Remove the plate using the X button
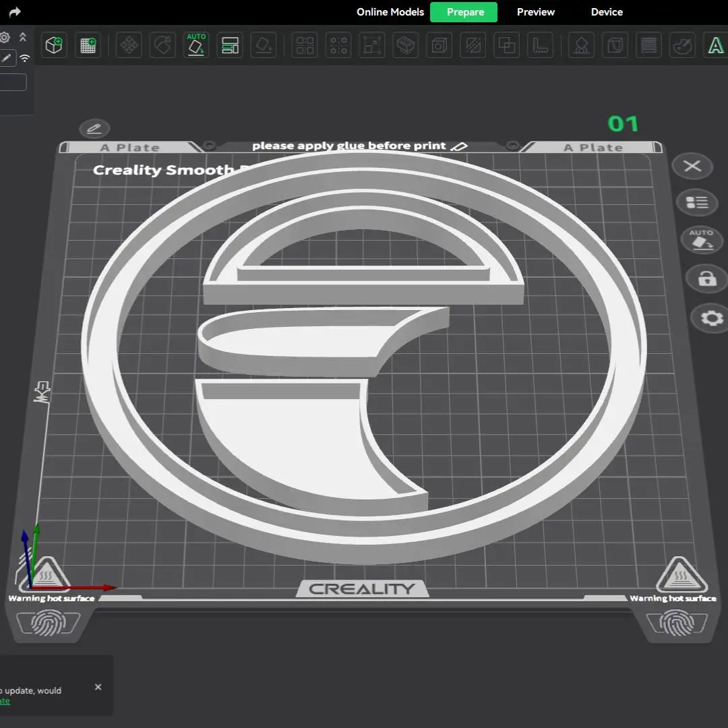 point(692,166)
